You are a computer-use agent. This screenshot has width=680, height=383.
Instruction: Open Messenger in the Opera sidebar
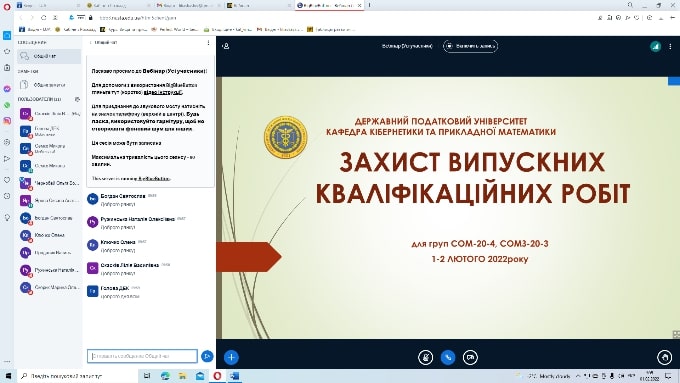point(7,89)
